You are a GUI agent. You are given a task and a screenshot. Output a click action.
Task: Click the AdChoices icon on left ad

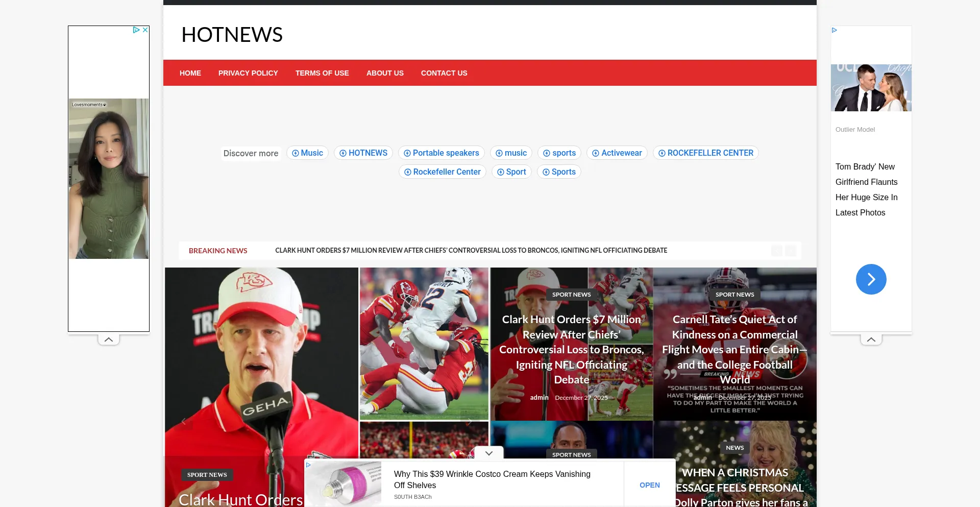tap(136, 30)
